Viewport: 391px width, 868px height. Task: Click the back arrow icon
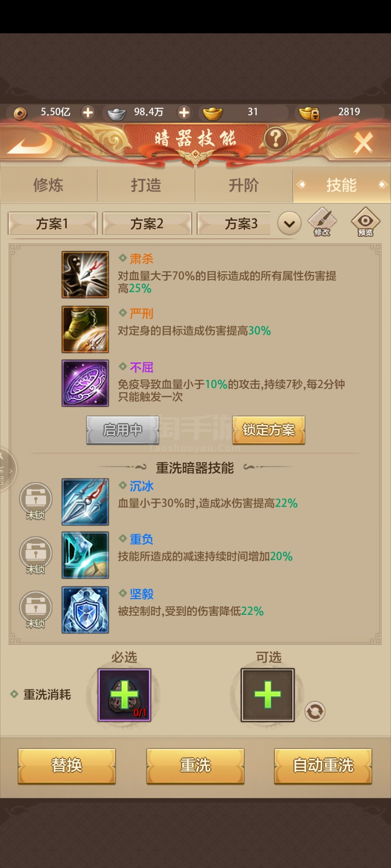click(30, 143)
